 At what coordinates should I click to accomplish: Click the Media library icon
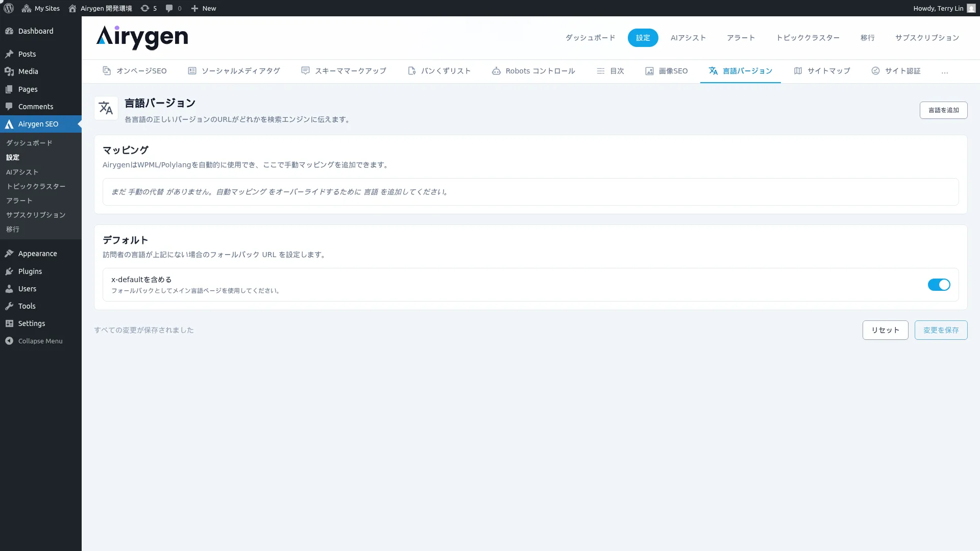(9, 71)
